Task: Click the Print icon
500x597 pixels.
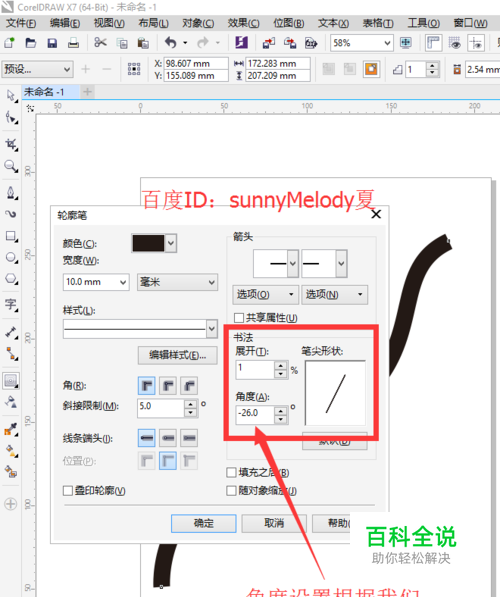Action: pyautogui.click(x=73, y=43)
